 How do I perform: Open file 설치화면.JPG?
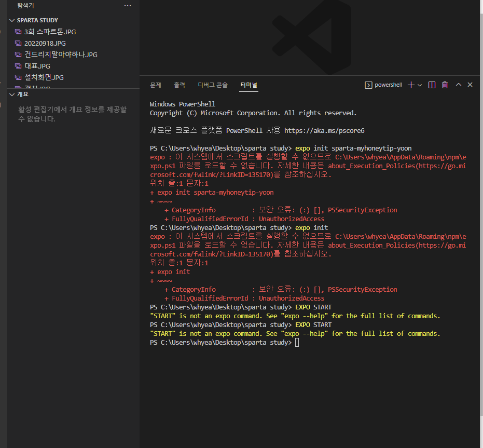click(x=44, y=77)
